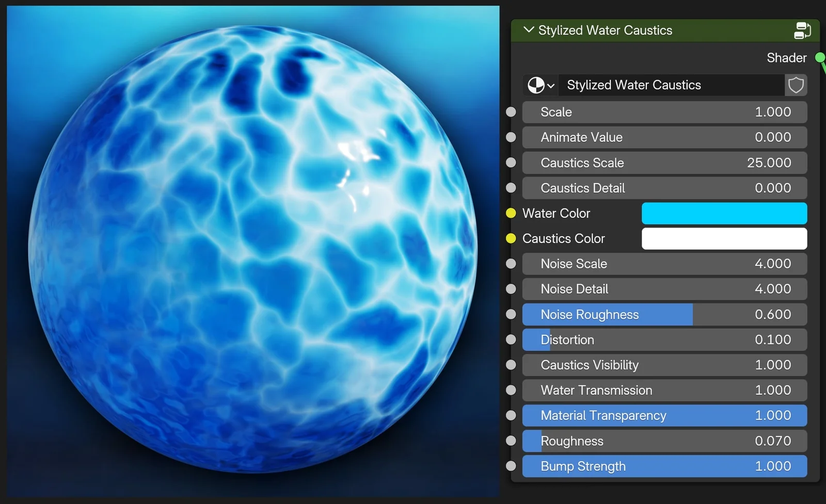The height and width of the screenshot is (504, 826).
Task: Edit the Water Color cyan swatch
Action: [724, 213]
